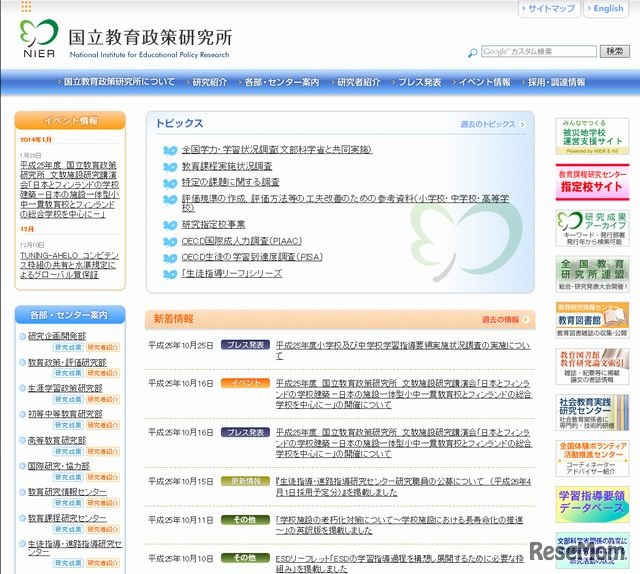Click orange イベント tag for 10月16日

245,383
